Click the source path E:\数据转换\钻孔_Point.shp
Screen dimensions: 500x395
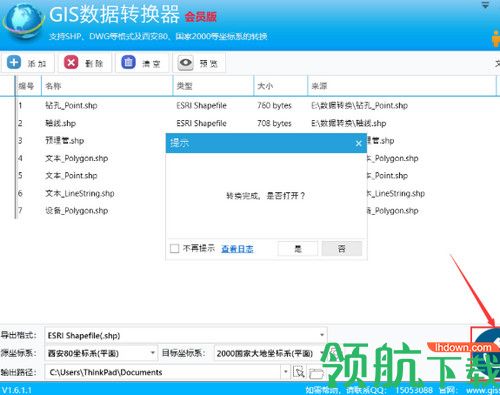click(359, 106)
